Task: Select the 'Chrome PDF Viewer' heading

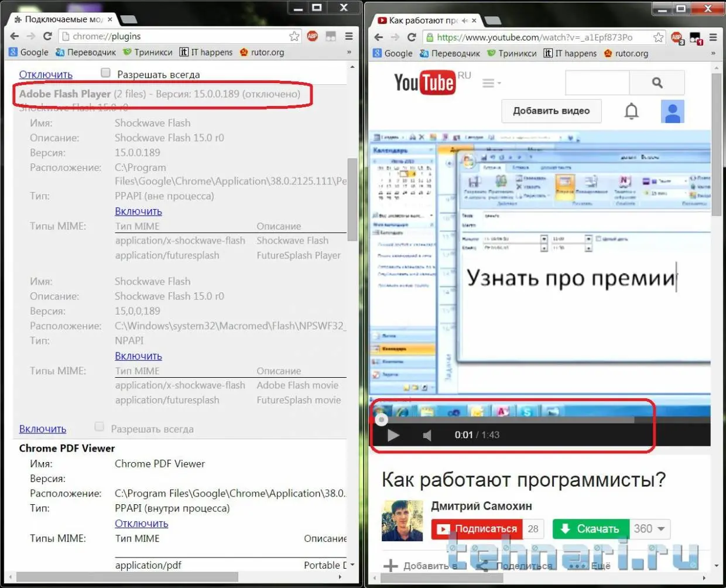Action: coord(67,448)
